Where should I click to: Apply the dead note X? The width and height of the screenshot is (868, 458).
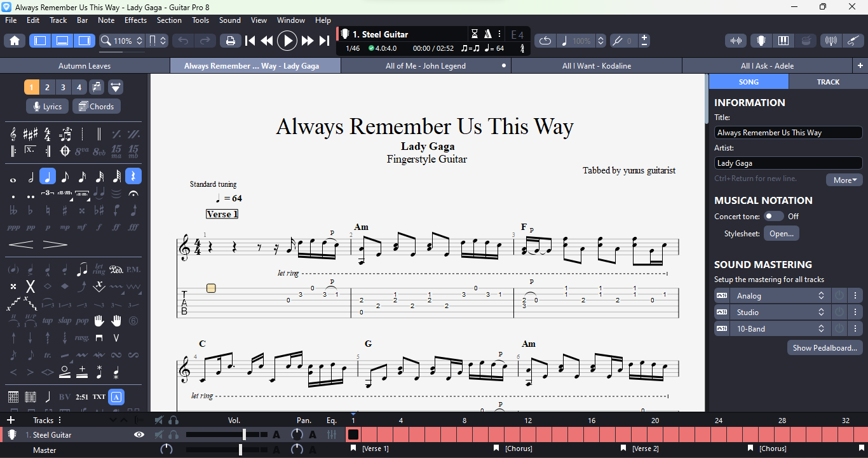[30, 286]
